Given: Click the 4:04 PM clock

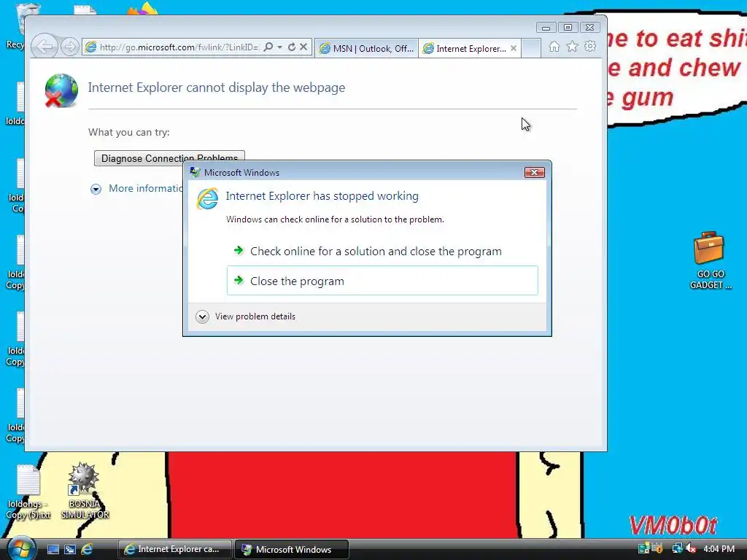Looking at the screenshot, I should point(719,549).
